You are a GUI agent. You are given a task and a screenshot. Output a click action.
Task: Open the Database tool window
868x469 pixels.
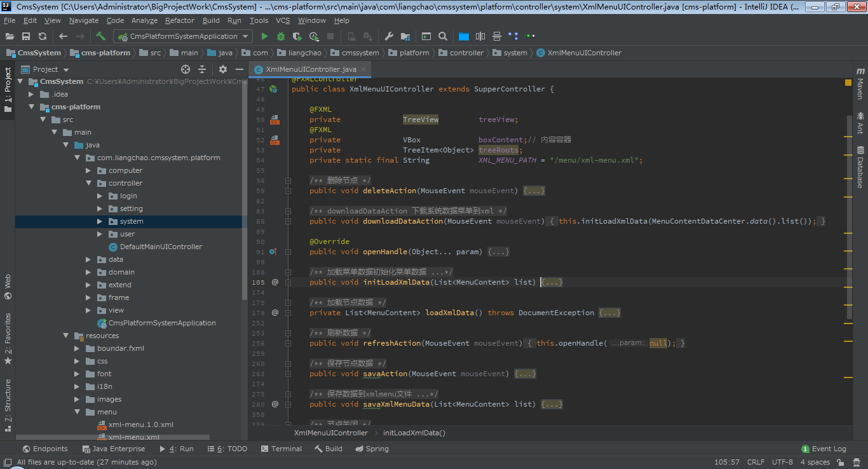point(860,167)
